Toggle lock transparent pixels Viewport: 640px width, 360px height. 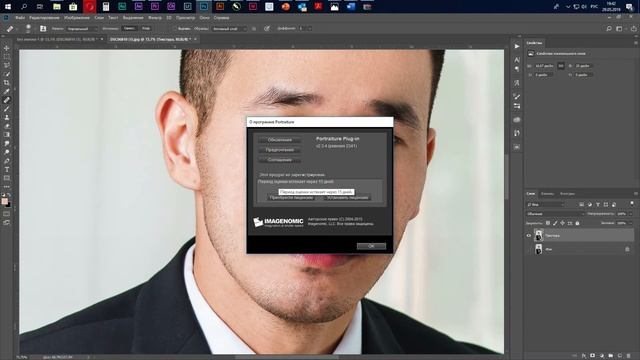[x=548, y=223]
